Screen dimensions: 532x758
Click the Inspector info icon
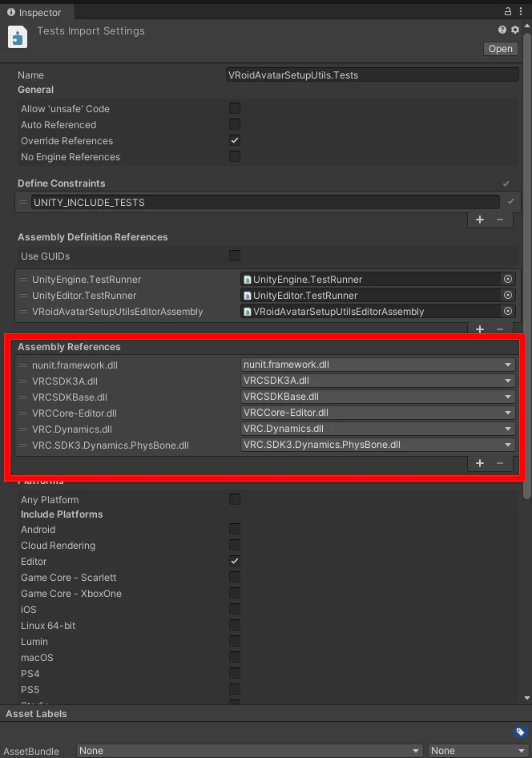10,12
